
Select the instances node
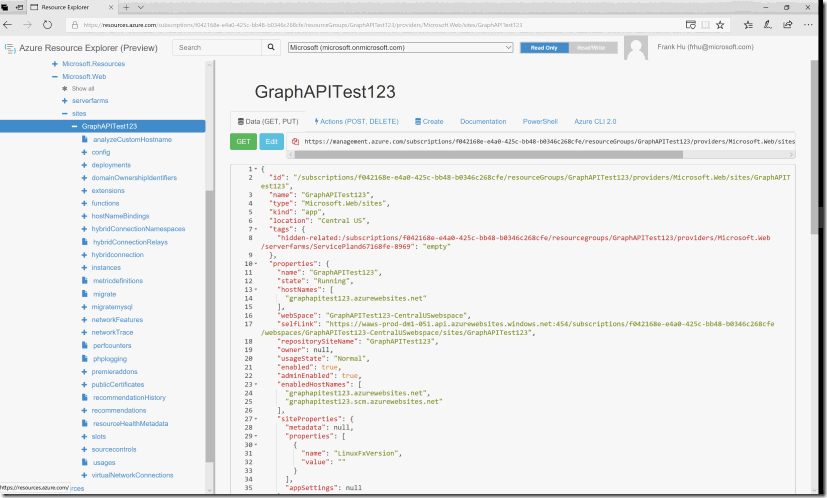pyautogui.click(x=106, y=268)
